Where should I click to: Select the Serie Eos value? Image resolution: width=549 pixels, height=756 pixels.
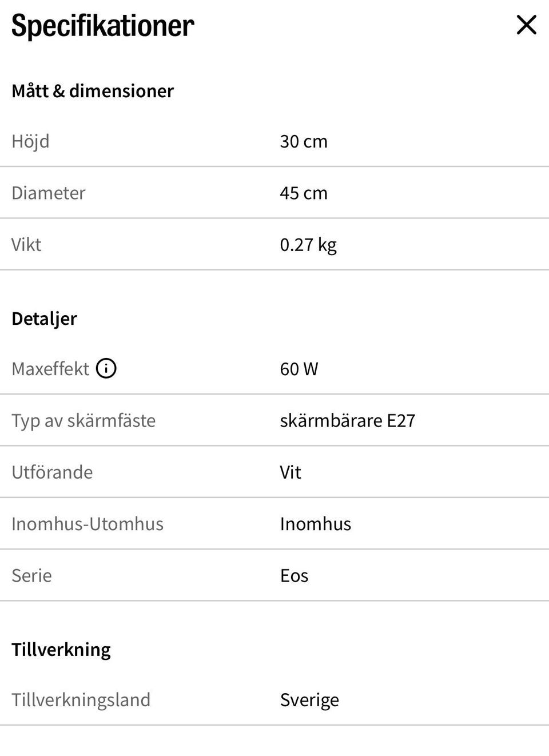pyautogui.click(x=294, y=575)
